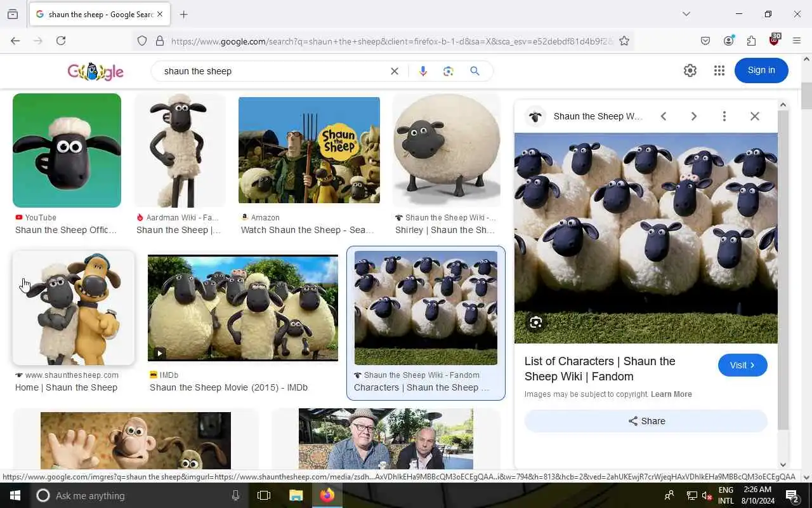812x508 pixels.
Task: Reload the current page
Action: point(61,41)
